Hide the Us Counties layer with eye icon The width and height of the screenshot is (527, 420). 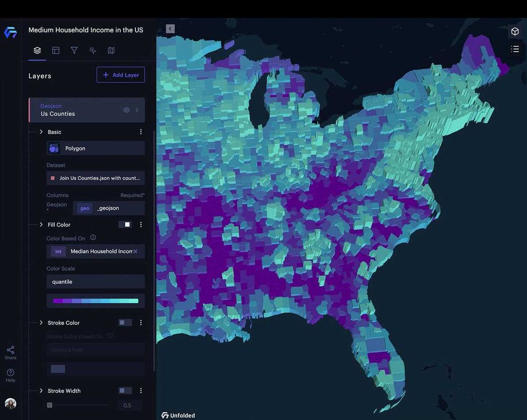tap(126, 110)
